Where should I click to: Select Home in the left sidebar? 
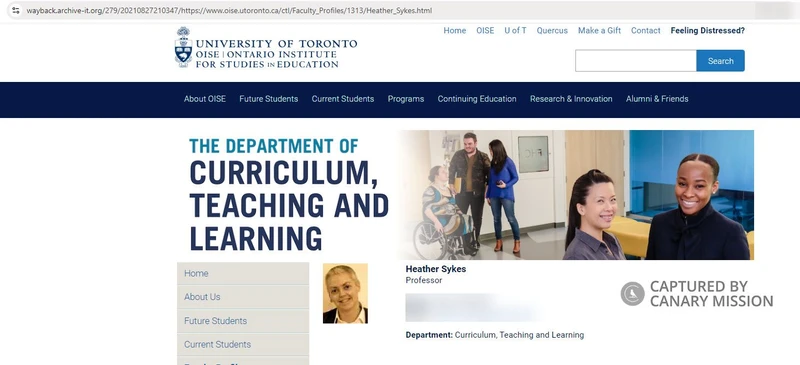(x=243, y=274)
